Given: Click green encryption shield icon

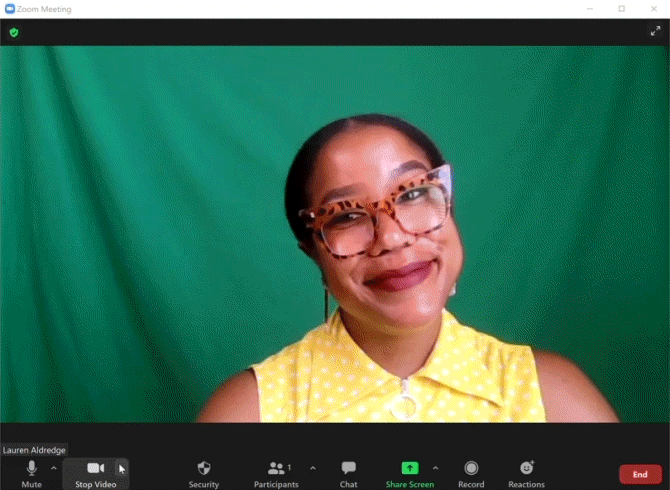Looking at the screenshot, I should pos(14,32).
